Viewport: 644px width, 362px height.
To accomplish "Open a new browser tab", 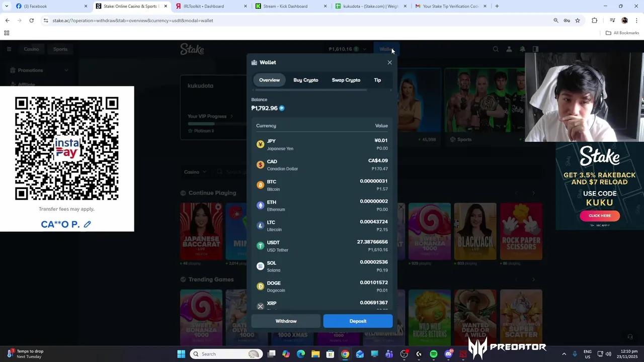I will tap(497, 6).
